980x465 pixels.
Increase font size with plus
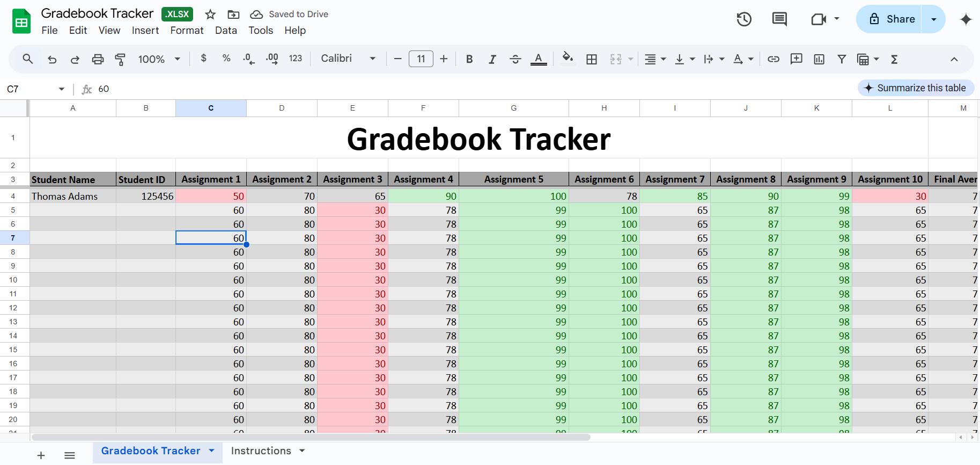coord(444,59)
